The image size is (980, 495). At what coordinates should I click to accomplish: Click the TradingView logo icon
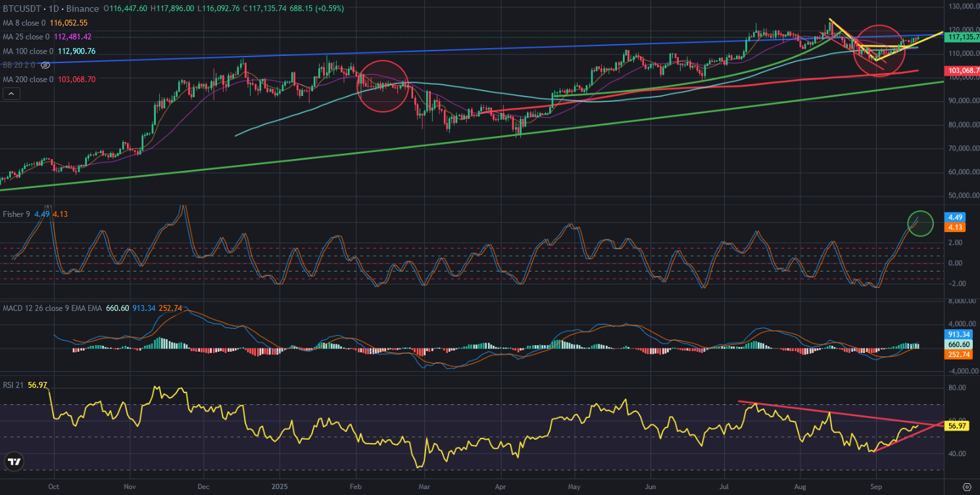coord(14,462)
